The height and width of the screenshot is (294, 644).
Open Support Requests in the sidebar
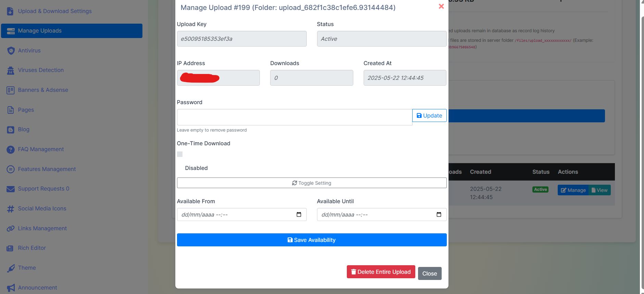(43, 189)
